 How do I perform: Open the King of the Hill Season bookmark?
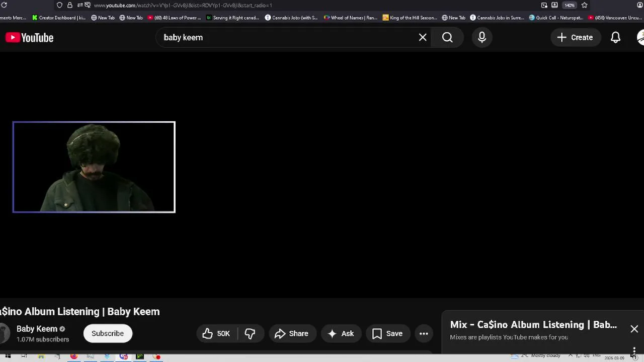tap(410, 18)
